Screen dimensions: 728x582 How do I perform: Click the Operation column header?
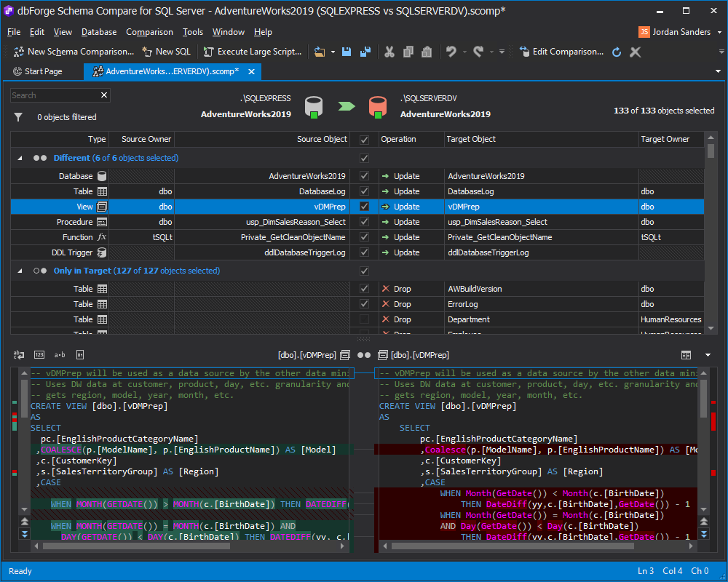coord(411,139)
